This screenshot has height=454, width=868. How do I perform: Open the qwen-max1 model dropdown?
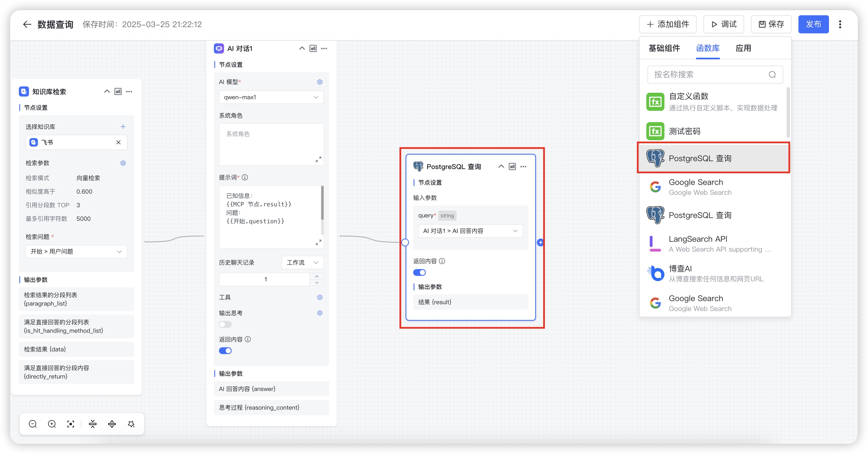pos(271,97)
